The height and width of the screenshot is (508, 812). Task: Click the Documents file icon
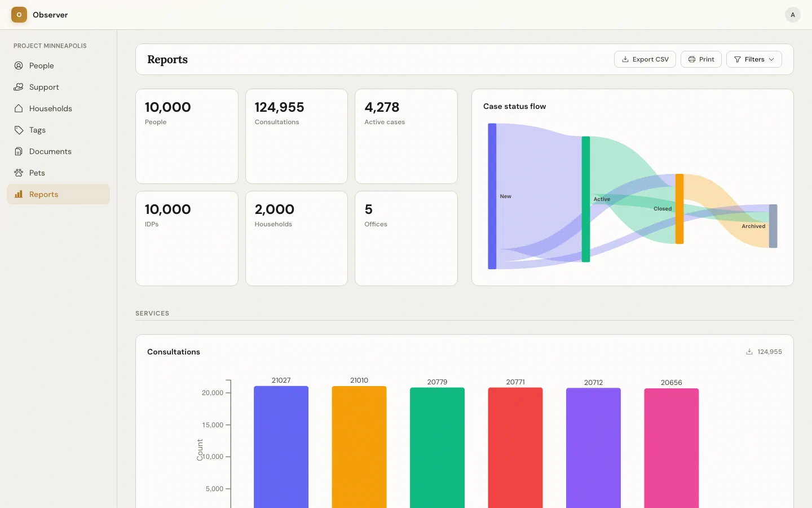[x=19, y=151]
